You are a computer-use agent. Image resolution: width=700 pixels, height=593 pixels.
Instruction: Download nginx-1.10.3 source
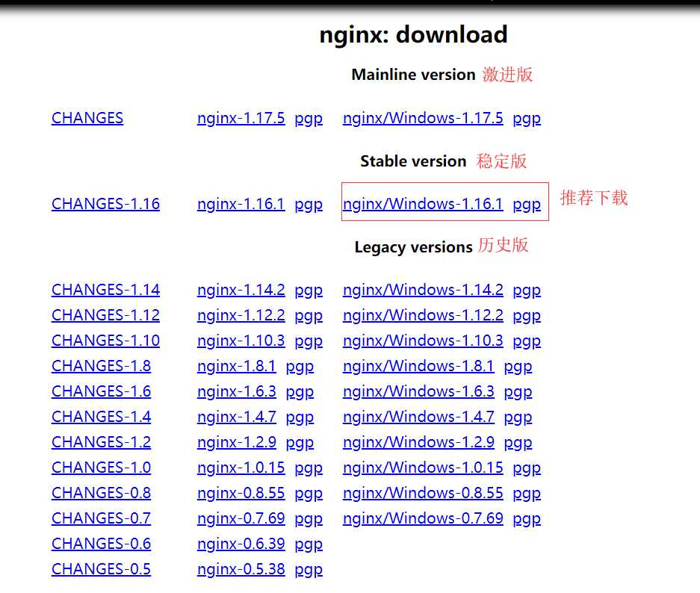click(x=241, y=341)
